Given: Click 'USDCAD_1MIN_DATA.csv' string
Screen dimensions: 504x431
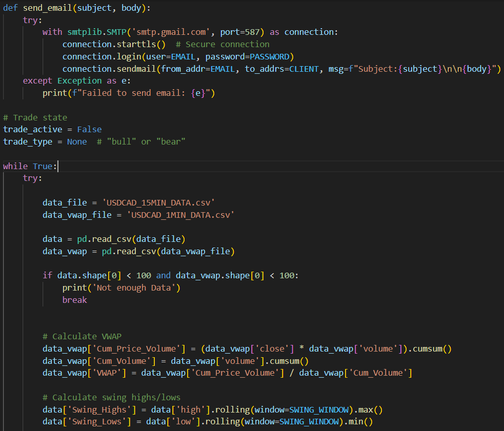Looking at the screenshot, I should point(180,215).
